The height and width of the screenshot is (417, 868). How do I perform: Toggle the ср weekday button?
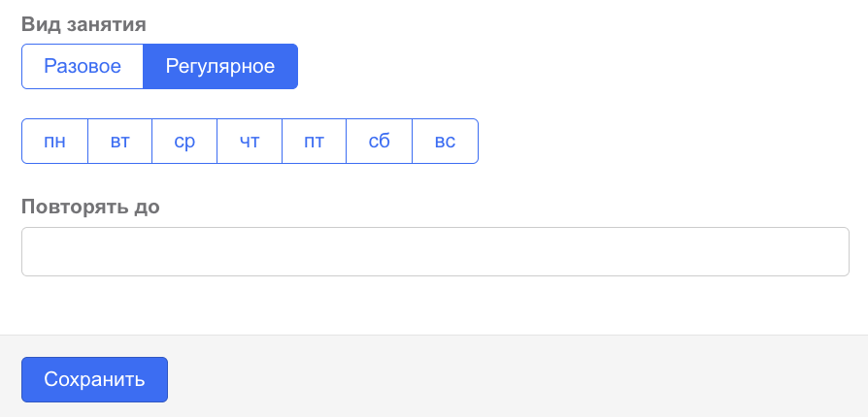pyautogui.click(x=184, y=142)
